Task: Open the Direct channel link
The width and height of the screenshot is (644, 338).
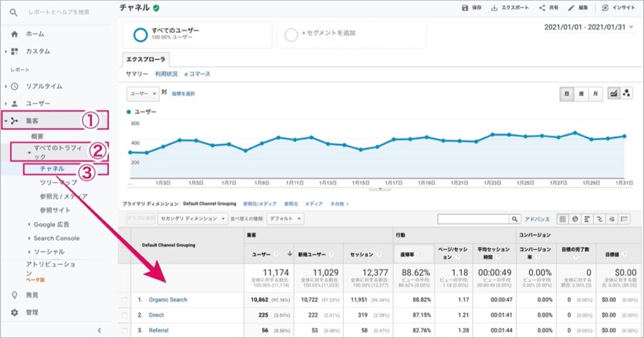Action: (x=156, y=315)
